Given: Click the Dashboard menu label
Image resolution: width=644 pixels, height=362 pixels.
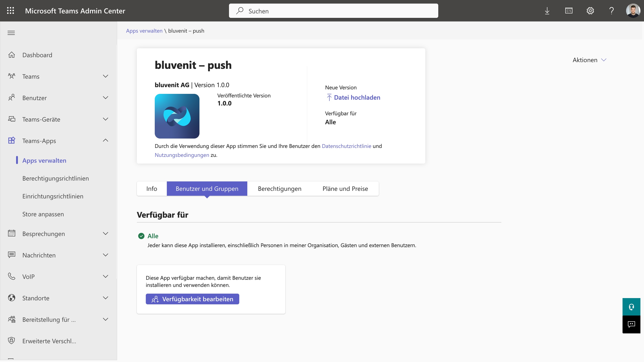Looking at the screenshot, I should coord(37,55).
